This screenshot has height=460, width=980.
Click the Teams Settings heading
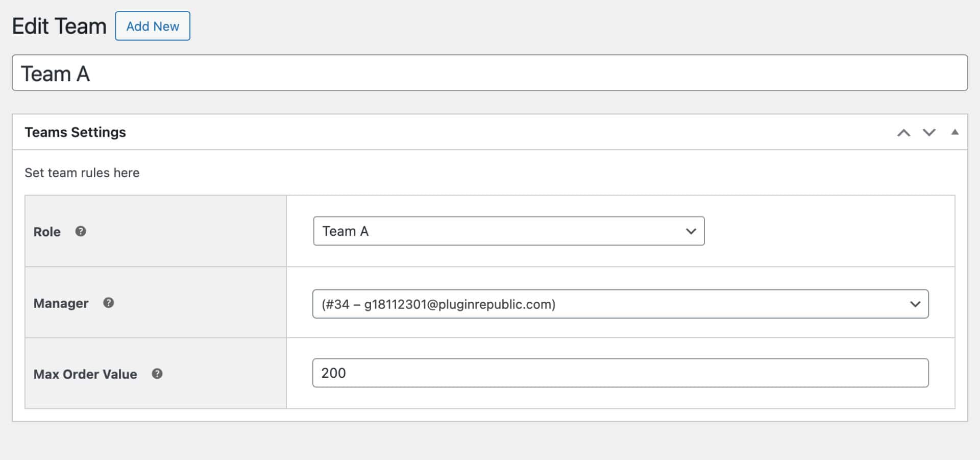coord(75,132)
